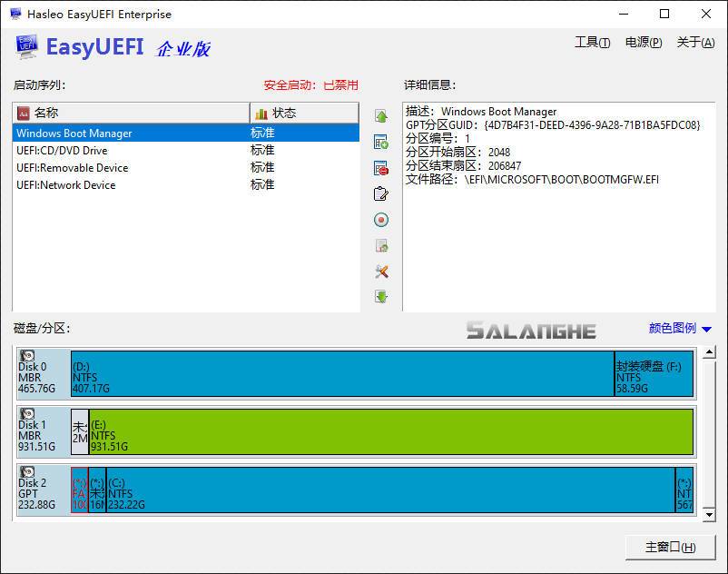Open the 工具(T) menu
Image resolution: width=728 pixels, height=574 pixels.
[x=591, y=43]
